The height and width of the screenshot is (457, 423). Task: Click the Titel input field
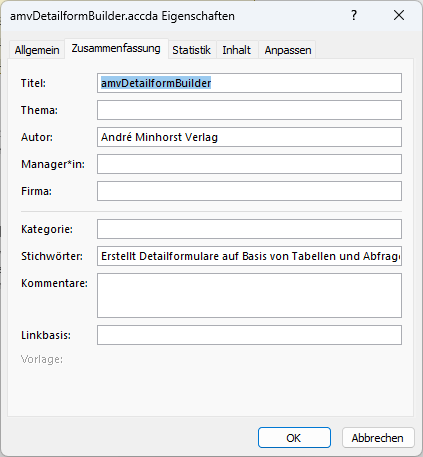(249, 83)
